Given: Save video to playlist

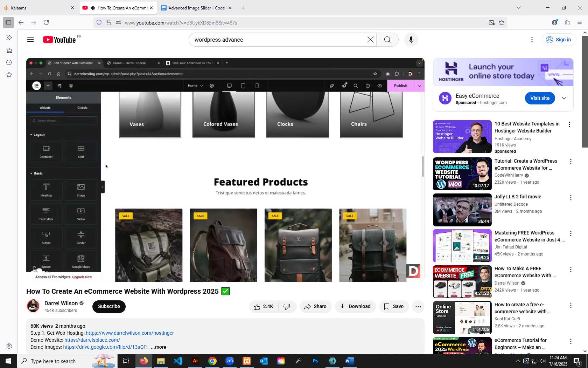Looking at the screenshot, I should (x=394, y=307).
